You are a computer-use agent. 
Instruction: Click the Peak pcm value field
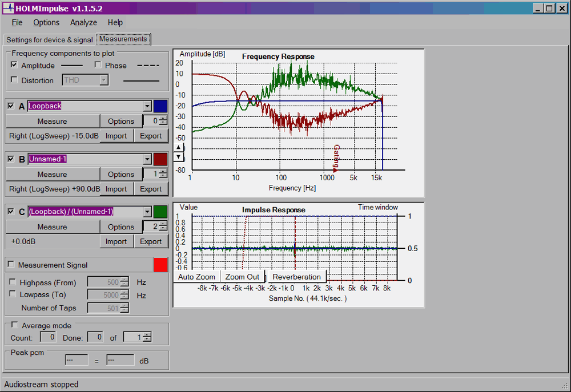click(x=77, y=360)
